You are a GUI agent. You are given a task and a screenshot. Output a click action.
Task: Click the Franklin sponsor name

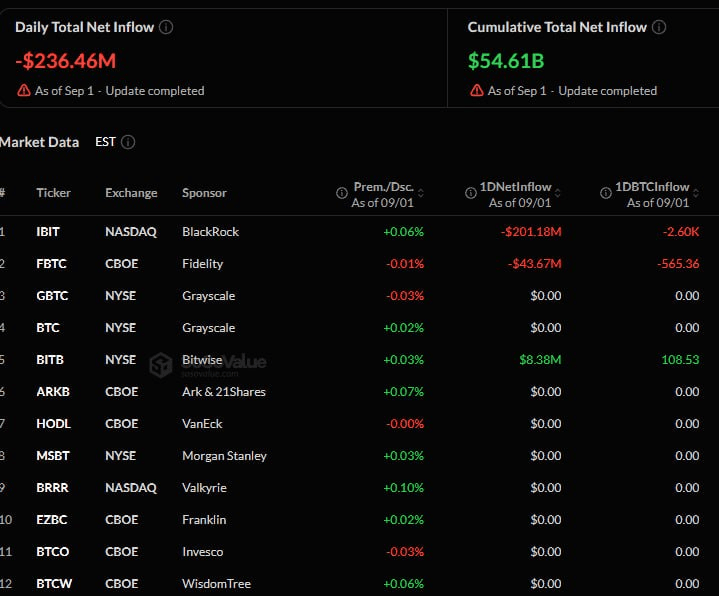[x=204, y=520]
